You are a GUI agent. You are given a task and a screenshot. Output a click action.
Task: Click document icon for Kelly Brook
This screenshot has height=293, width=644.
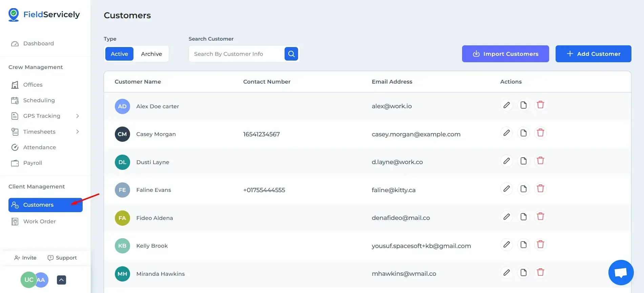click(x=523, y=245)
